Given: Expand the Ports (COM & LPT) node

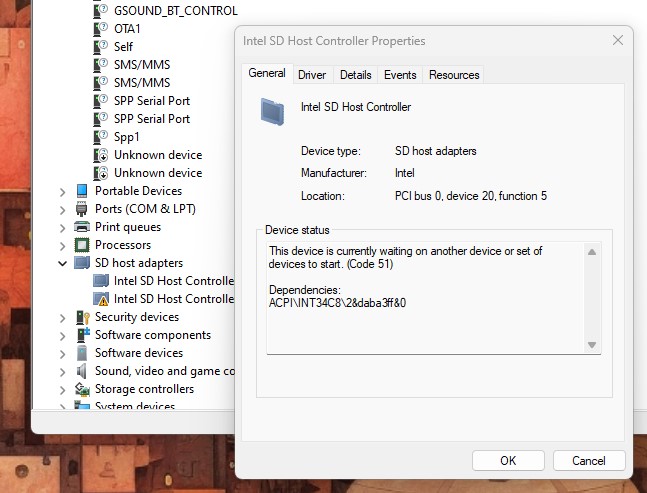Looking at the screenshot, I should point(64,209).
